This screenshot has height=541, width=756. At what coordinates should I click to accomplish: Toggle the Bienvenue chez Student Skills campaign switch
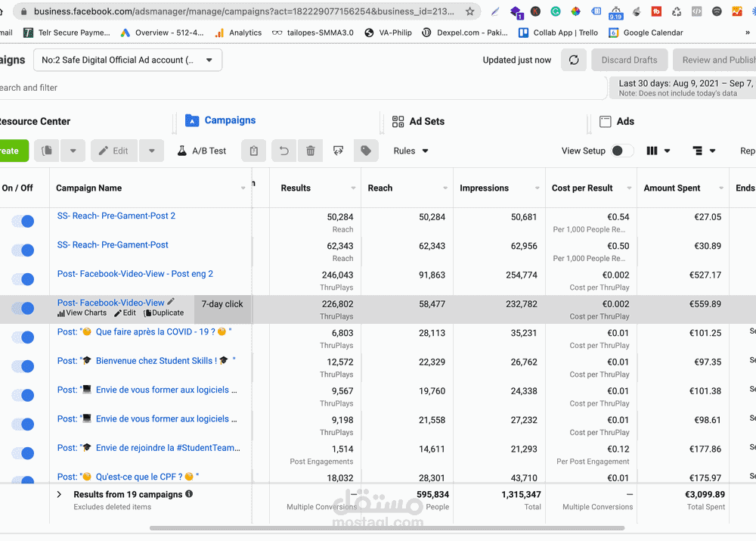(x=23, y=365)
